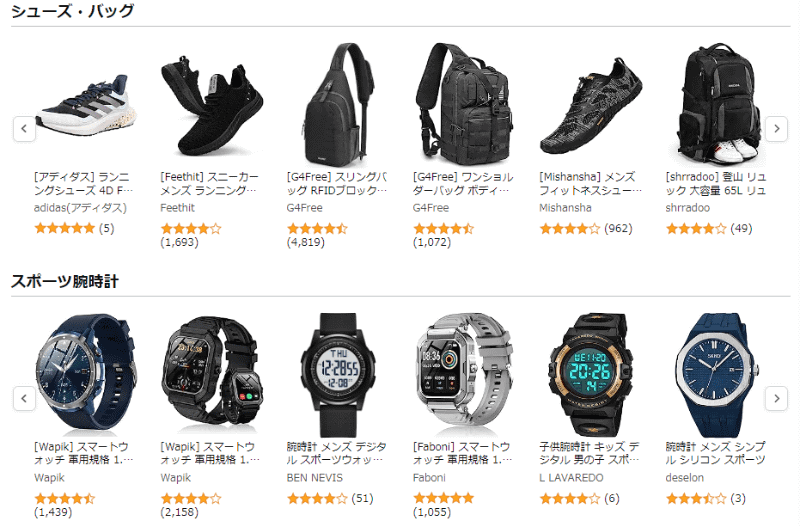The width and height of the screenshot is (800, 527).
Task: View silver Faboni smartwatch image
Action: click(464, 374)
